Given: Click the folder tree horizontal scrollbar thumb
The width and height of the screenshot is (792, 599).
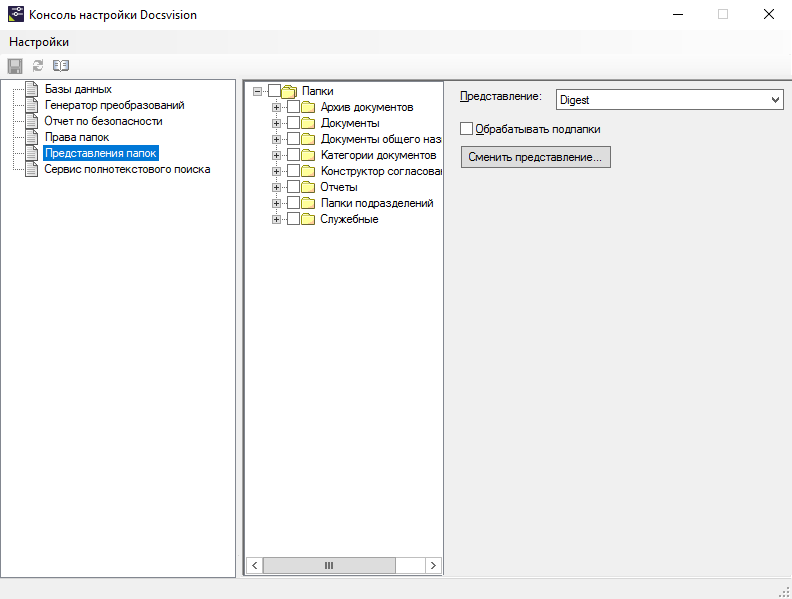Looking at the screenshot, I should pos(328,565).
